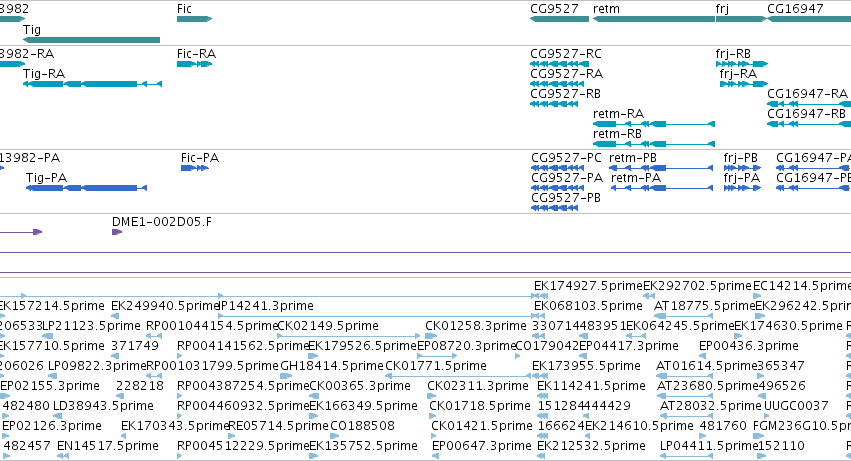Select transcript Fic-RA
The width and height of the screenshot is (851, 461).
pyautogui.click(x=194, y=64)
